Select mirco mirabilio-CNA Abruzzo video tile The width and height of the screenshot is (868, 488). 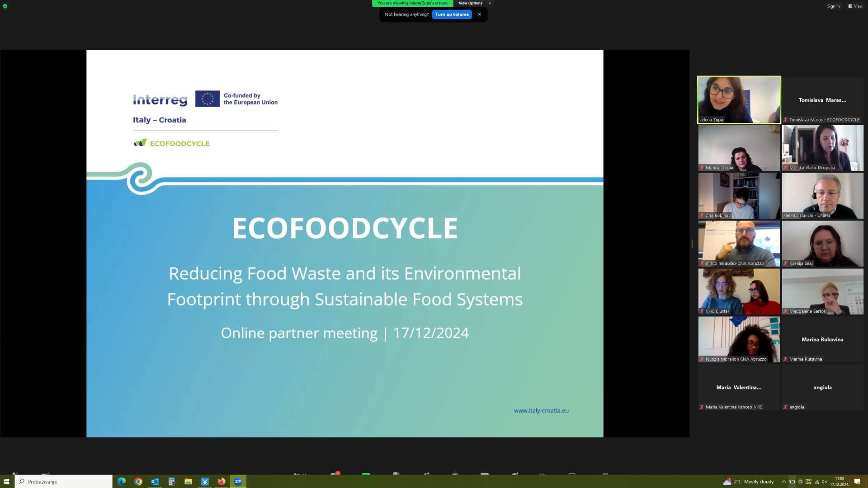(739, 244)
